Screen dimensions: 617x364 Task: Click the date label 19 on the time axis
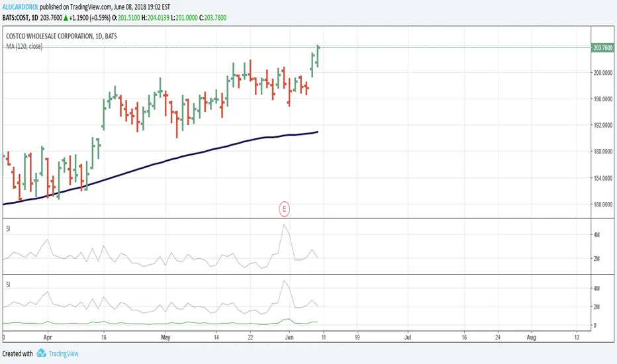click(357, 338)
